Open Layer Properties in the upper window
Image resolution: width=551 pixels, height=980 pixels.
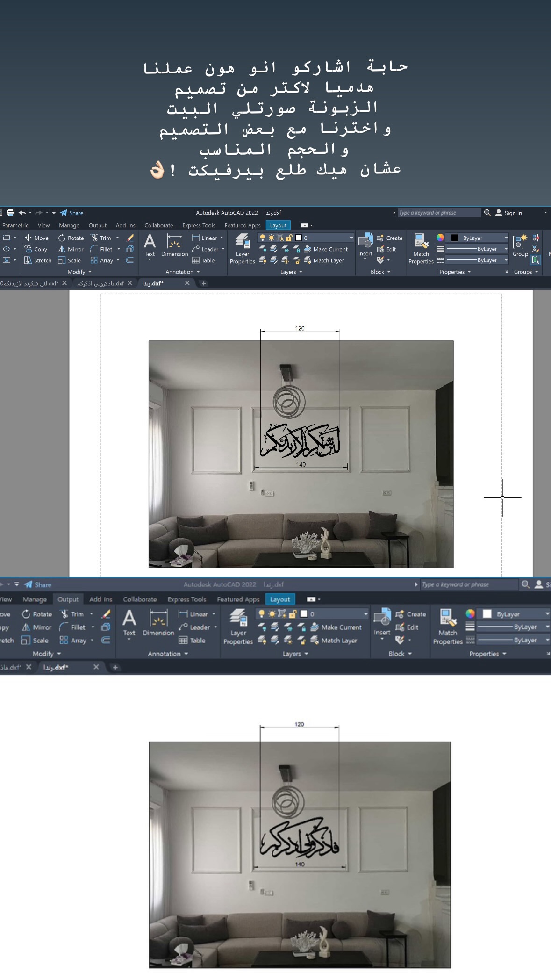click(242, 249)
